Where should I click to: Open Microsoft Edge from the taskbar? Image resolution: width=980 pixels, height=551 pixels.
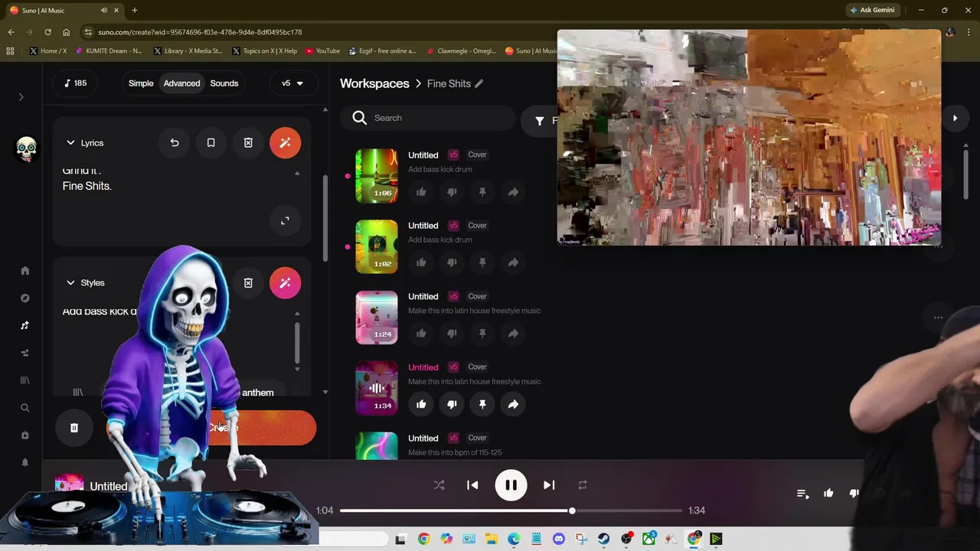coord(514,539)
